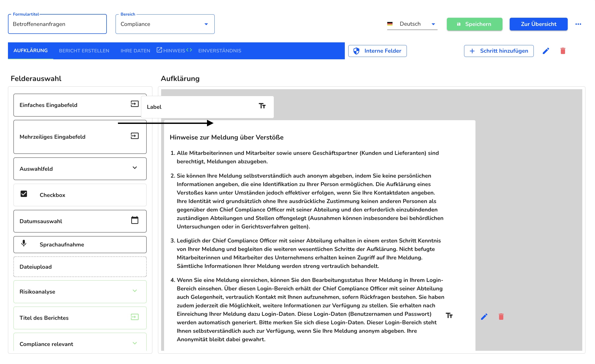The height and width of the screenshot is (364, 595).
Task: Toggle the Checkbox field's check mark
Action: [x=24, y=194]
